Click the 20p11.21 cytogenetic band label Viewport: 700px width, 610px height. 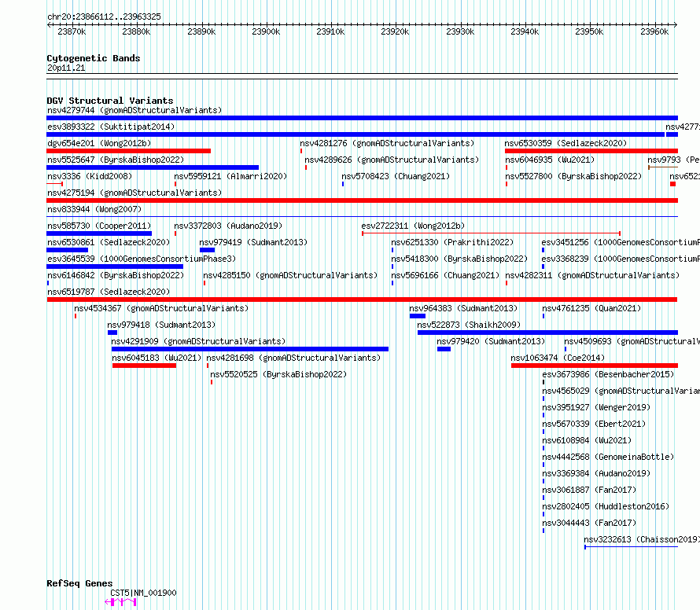pos(65,68)
